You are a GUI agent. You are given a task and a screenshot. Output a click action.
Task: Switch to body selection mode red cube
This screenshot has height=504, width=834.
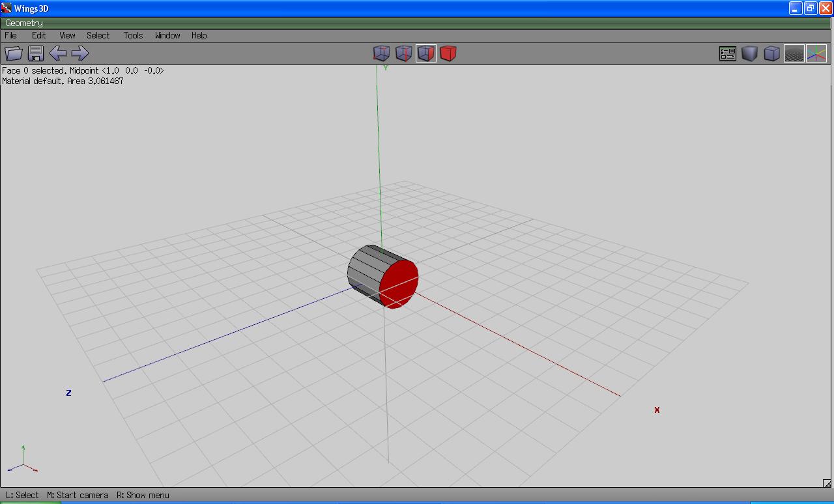[x=448, y=53]
